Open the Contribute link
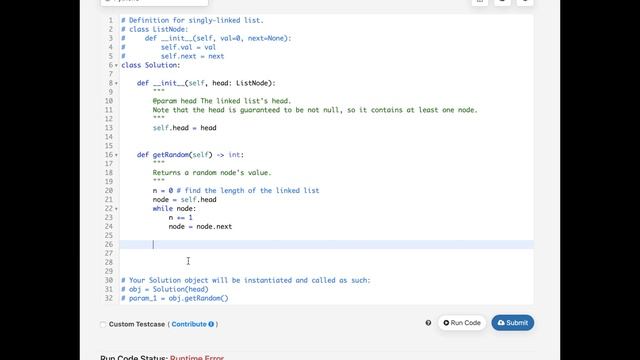 point(189,324)
